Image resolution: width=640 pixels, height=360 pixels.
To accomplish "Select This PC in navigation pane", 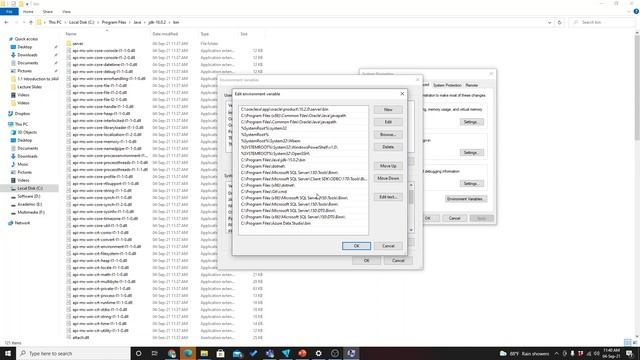I will (21, 124).
